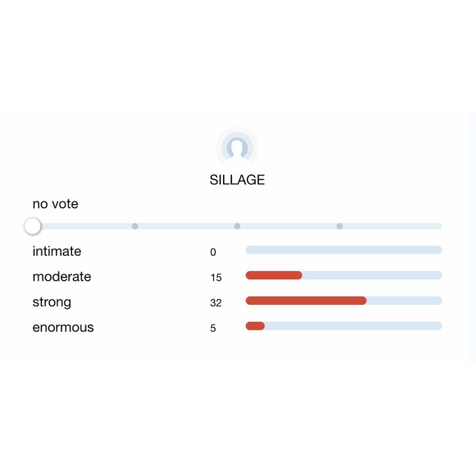This screenshot has height=476, width=476.
Task: Click the enormous vote count 5
Action: click(x=213, y=328)
